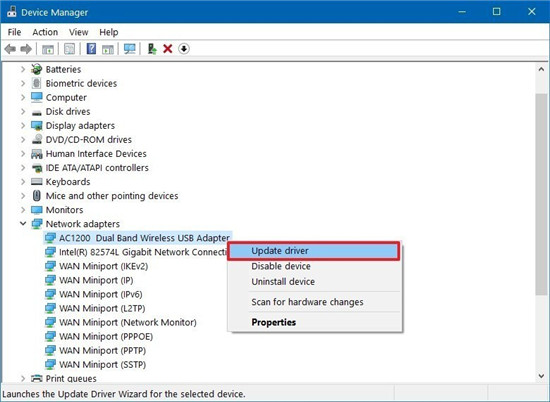Open the View menu

[78, 32]
